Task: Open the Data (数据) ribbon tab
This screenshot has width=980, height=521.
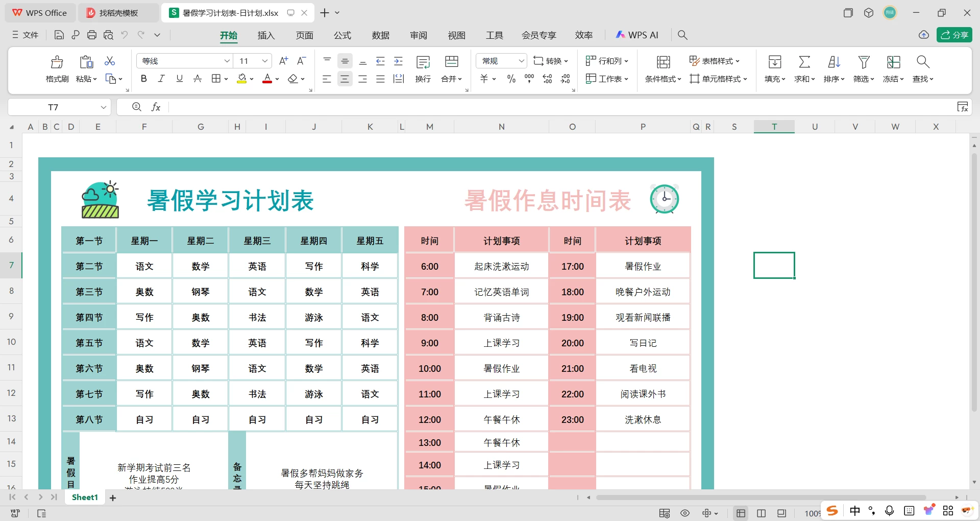Action: pyautogui.click(x=381, y=35)
